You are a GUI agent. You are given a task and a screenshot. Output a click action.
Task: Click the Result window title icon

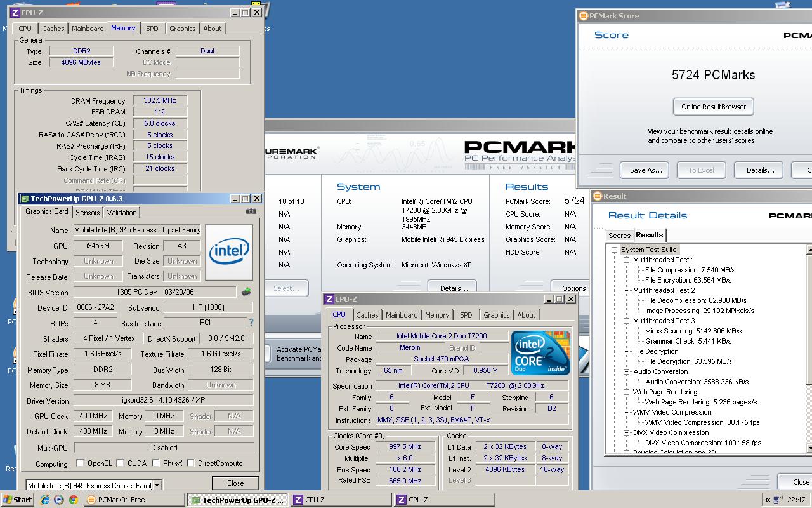(598, 196)
